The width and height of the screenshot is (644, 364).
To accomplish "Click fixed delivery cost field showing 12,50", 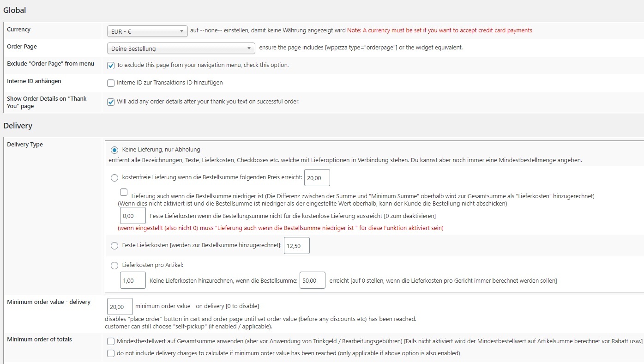I will click(297, 246).
